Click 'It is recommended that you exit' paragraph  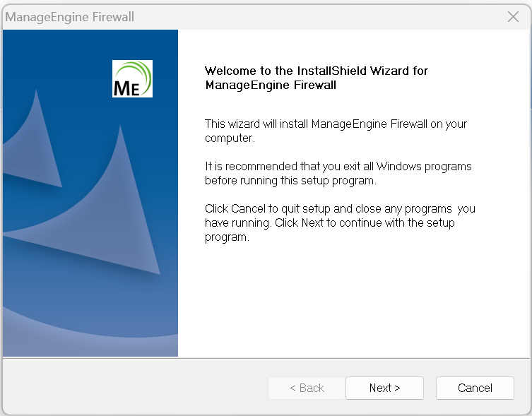pyautogui.click(x=338, y=173)
